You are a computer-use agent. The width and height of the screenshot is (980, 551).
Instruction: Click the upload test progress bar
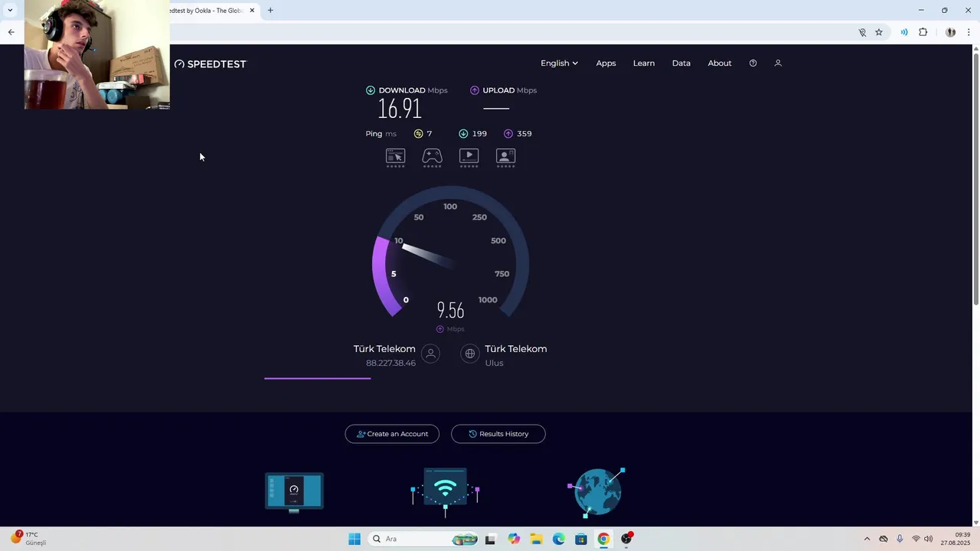tap(318, 378)
